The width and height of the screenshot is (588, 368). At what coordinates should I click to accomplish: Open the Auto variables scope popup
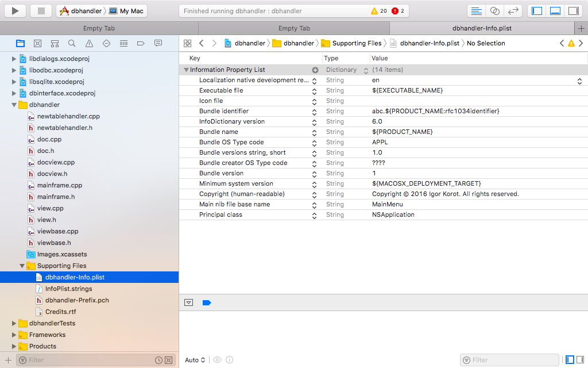(x=195, y=360)
